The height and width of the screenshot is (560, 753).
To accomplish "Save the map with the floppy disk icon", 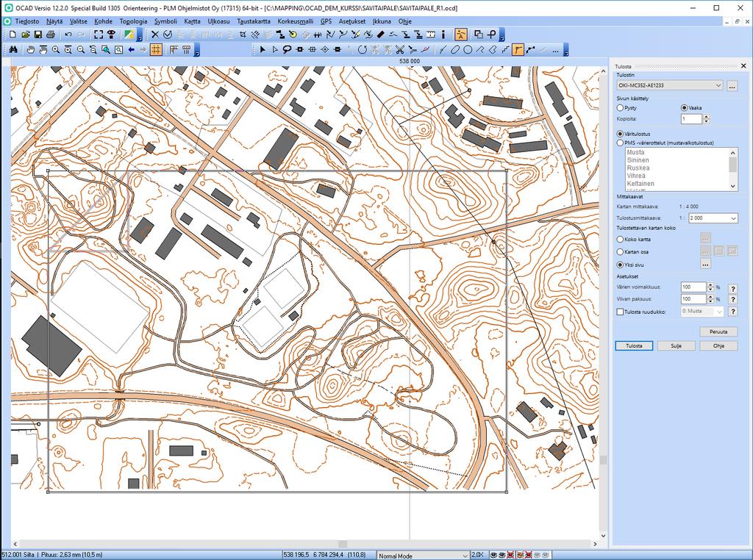I will [x=38, y=35].
